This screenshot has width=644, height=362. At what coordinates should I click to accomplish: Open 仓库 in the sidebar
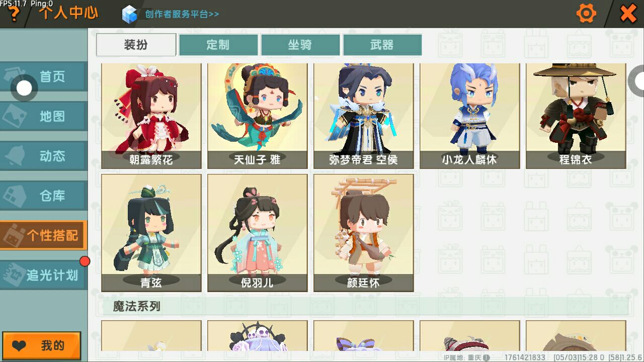(x=43, y=196)
